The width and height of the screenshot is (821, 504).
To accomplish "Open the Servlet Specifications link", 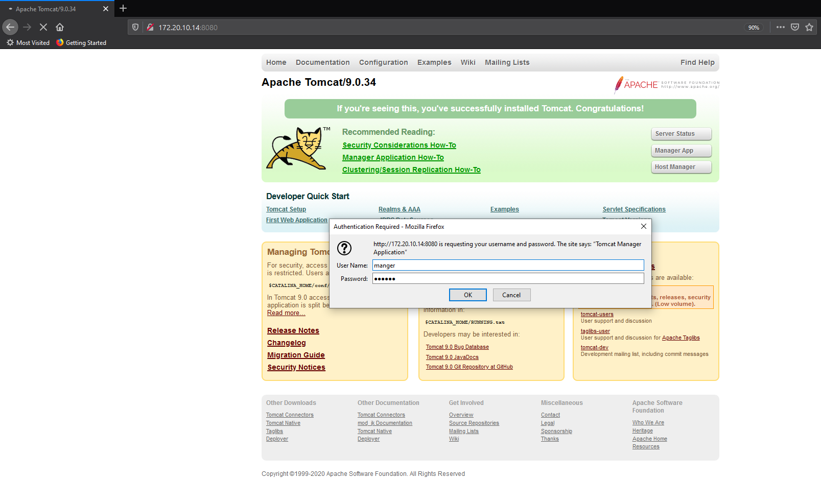I will click(634, 209).
